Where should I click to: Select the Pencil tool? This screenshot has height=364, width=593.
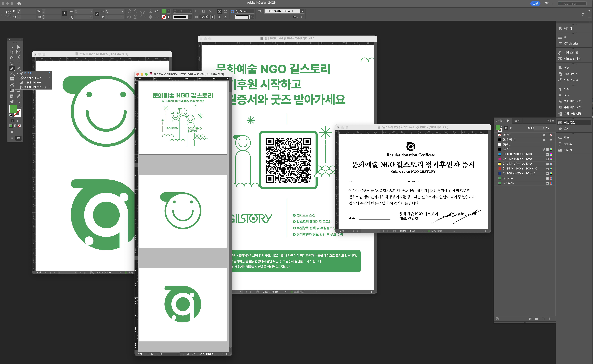[19, 69]
